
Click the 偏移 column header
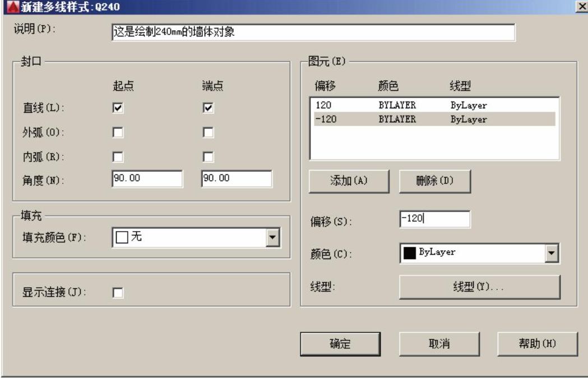coord(325,86)
